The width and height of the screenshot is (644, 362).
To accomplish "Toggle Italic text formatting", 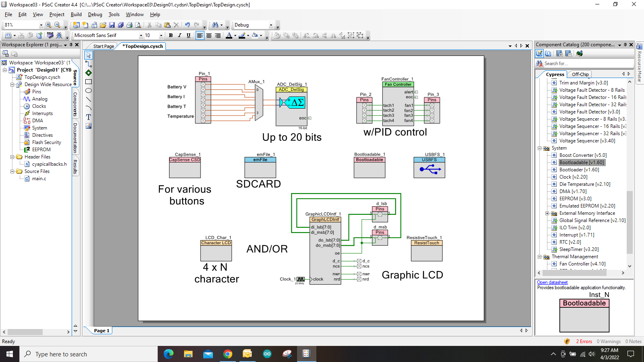I will [180, 35].
